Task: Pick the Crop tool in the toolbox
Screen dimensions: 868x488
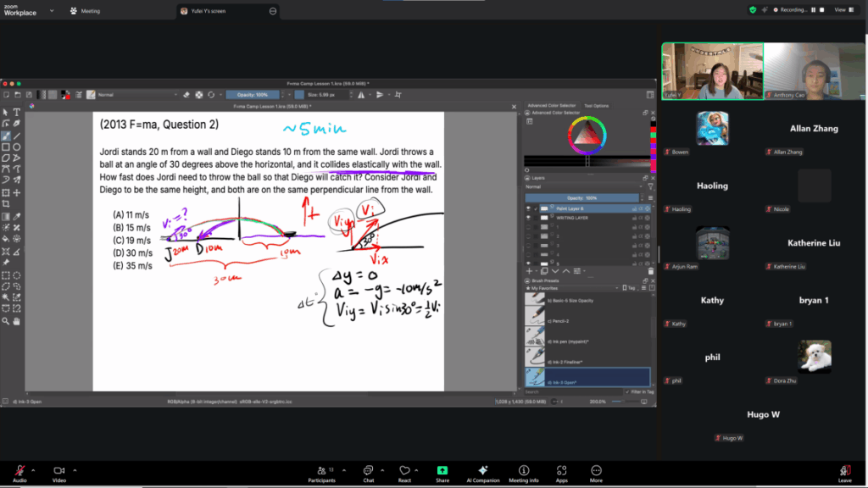Action: point(6,204)
